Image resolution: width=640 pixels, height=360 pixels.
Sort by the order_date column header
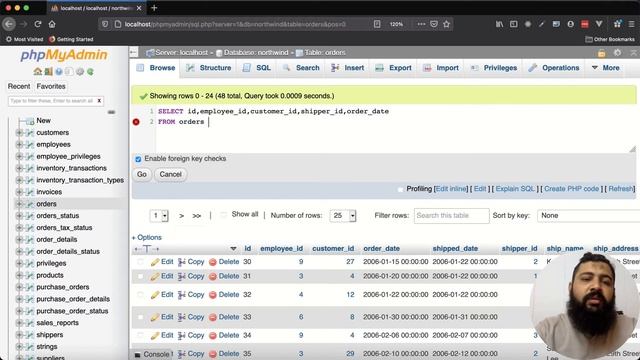[x=382, y=249]
